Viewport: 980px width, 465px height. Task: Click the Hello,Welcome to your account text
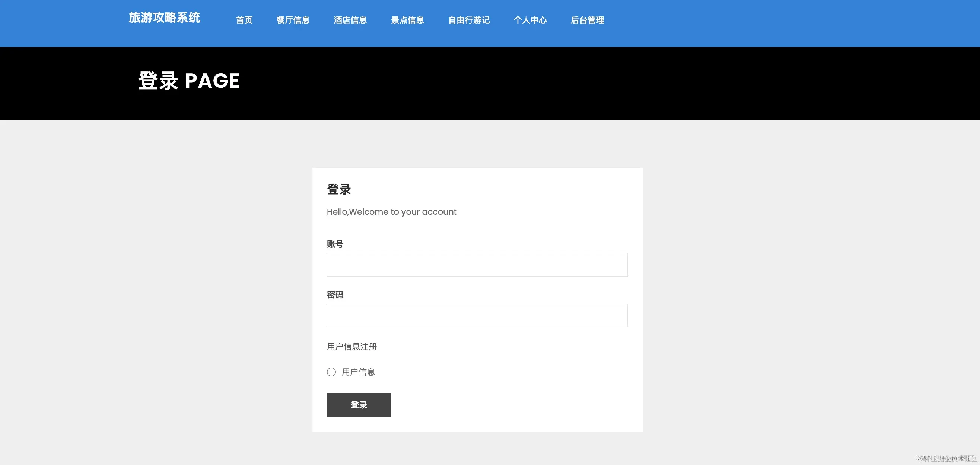391,212
